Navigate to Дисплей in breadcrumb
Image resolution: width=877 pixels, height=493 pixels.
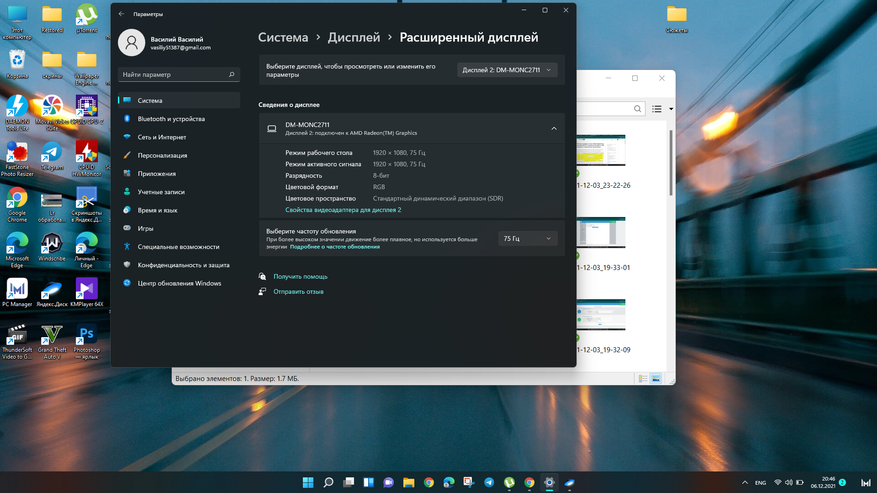point(355,38)
